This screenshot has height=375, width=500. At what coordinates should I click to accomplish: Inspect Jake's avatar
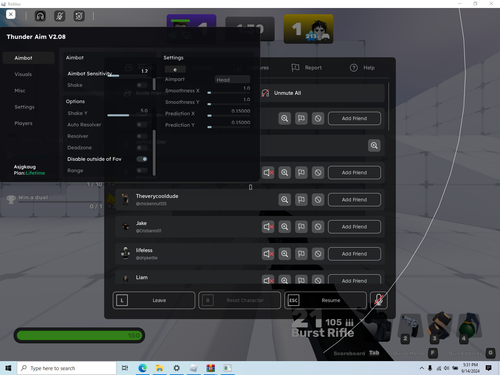click(285, 227)
